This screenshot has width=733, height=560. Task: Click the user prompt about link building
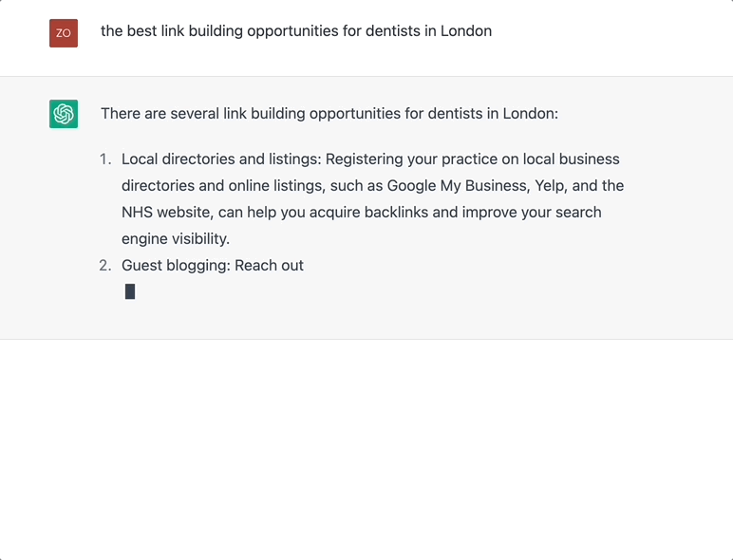pyautogui.click(x=296, y=31)
